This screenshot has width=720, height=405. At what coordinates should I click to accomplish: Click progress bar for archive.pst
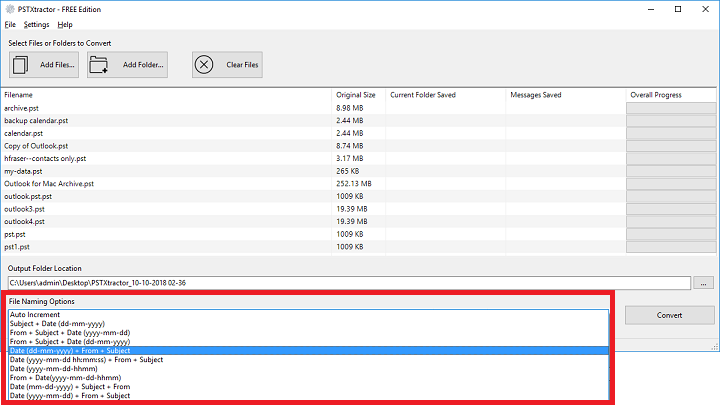[x=671, y=108]
